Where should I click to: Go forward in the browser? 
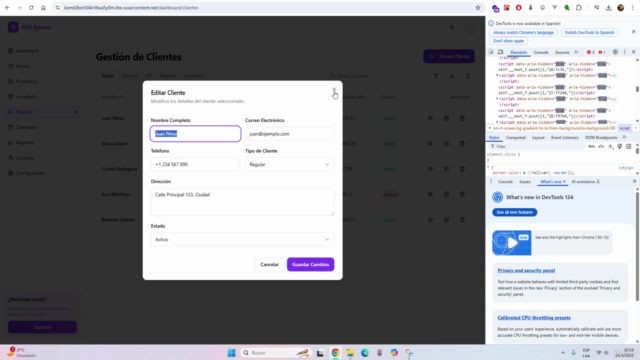click(x=19, y=8)
